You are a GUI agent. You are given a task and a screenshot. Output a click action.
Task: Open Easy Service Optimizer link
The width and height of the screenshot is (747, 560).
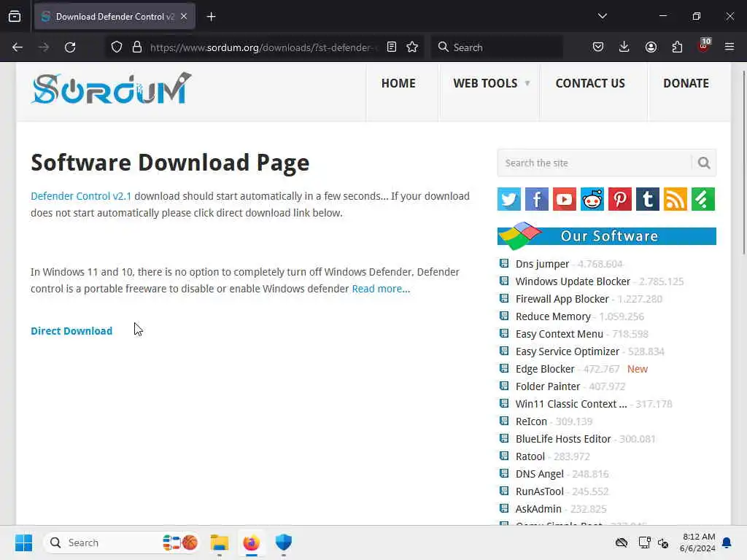[x=568, y=351]
